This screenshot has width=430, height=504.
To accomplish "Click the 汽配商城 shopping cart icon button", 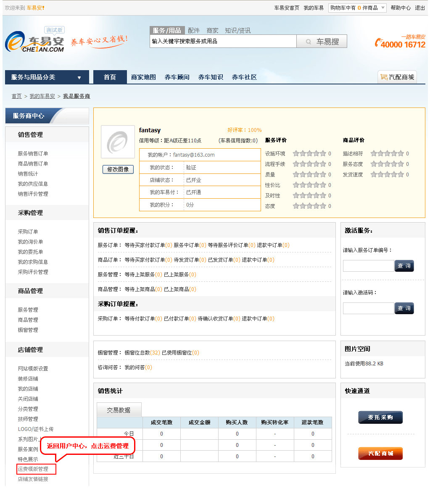I will pos(397,77).
